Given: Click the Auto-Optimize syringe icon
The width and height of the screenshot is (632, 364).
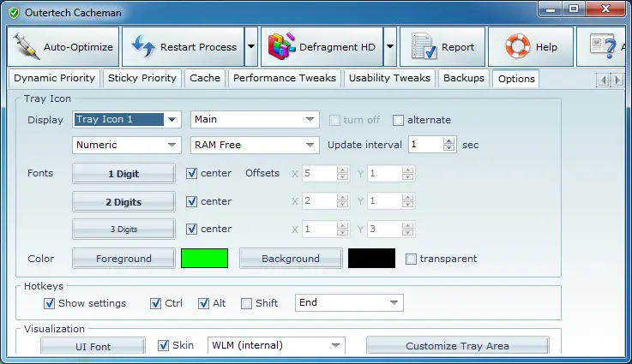Looking at the screenshot, I should (x=26, y=47).
